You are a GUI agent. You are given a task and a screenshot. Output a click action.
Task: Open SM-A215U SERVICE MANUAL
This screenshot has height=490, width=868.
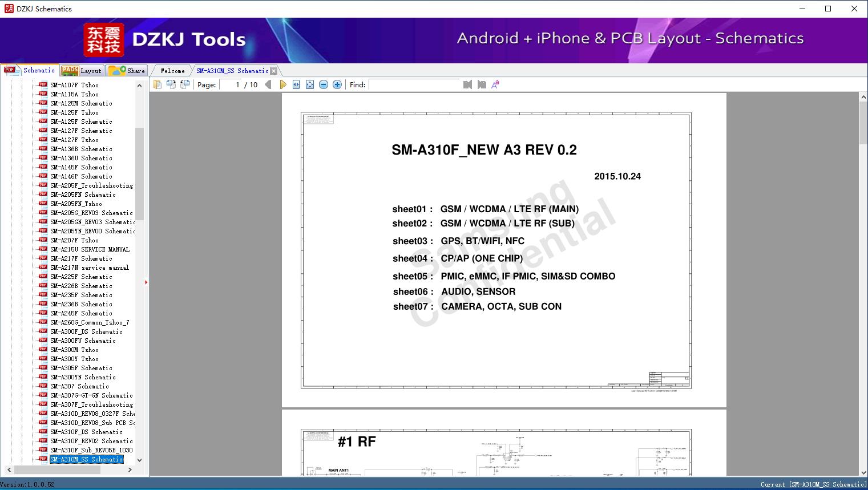pyautogui.click(x=90, y=249)
